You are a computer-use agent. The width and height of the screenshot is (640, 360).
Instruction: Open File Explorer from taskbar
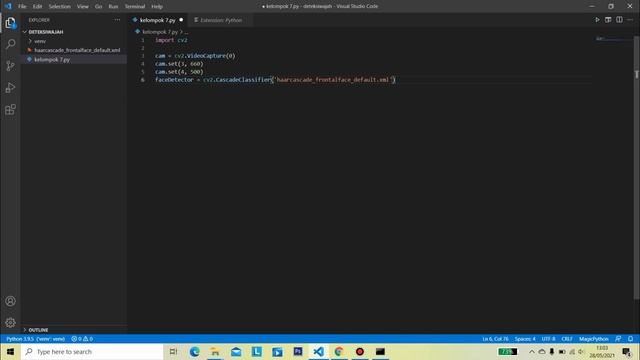[x=215, y=351]
